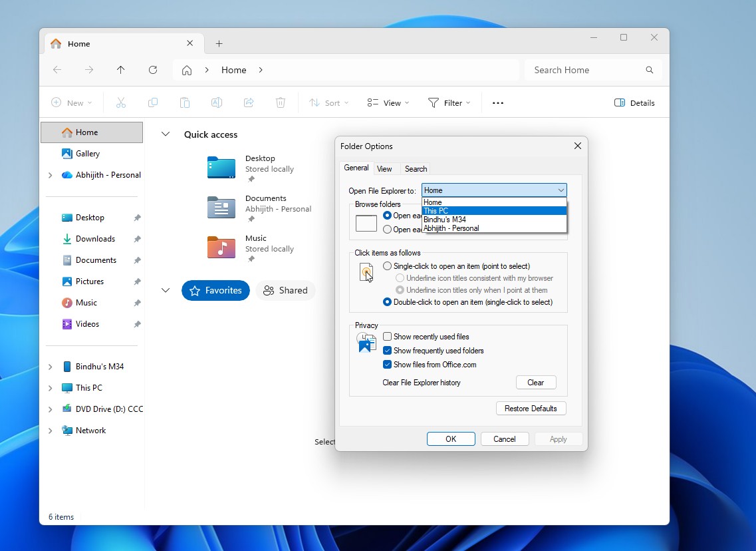Open the Filter dropdown in toolbar
756x551 pixels.
click(449, 103)
